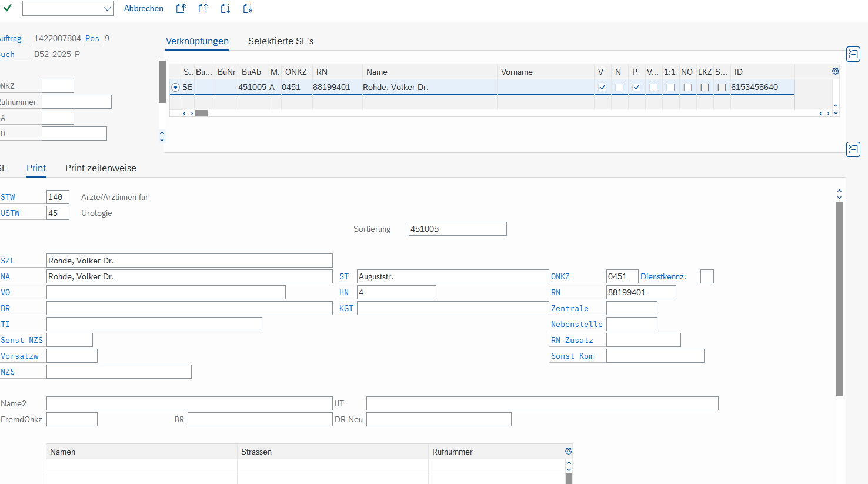Click the Rufnummer column header in lower table

496,452
